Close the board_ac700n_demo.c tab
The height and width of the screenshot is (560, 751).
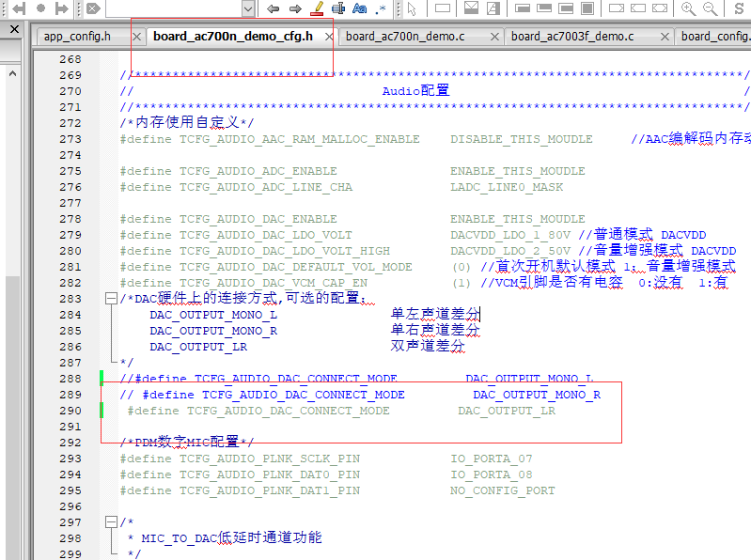494,37
